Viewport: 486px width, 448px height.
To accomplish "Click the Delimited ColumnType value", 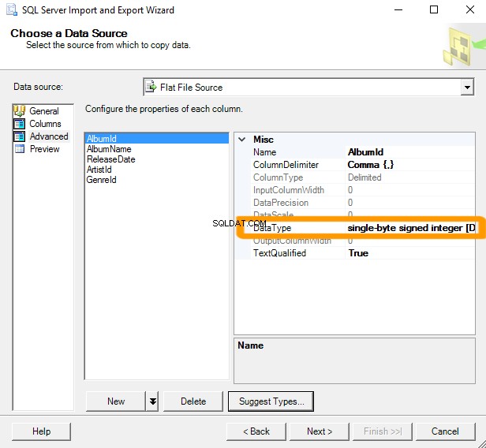I will (364, 177).
